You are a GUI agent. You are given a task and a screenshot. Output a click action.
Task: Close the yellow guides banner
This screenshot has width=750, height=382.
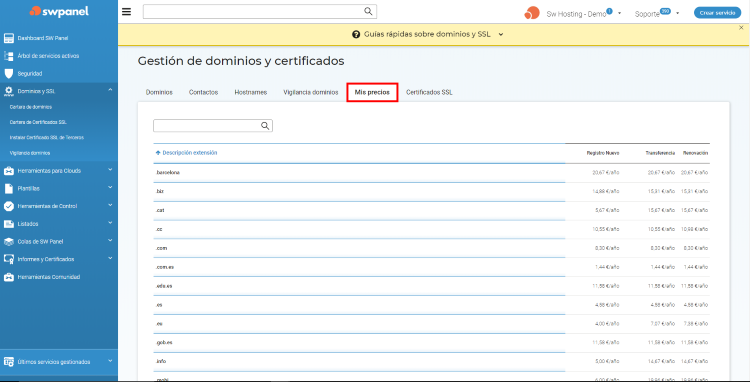point(741,28)
